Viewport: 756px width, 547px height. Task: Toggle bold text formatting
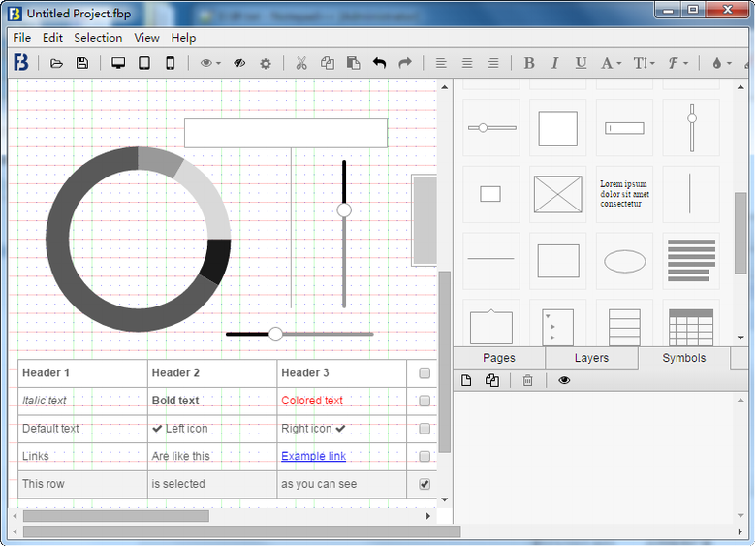[529, 63]
